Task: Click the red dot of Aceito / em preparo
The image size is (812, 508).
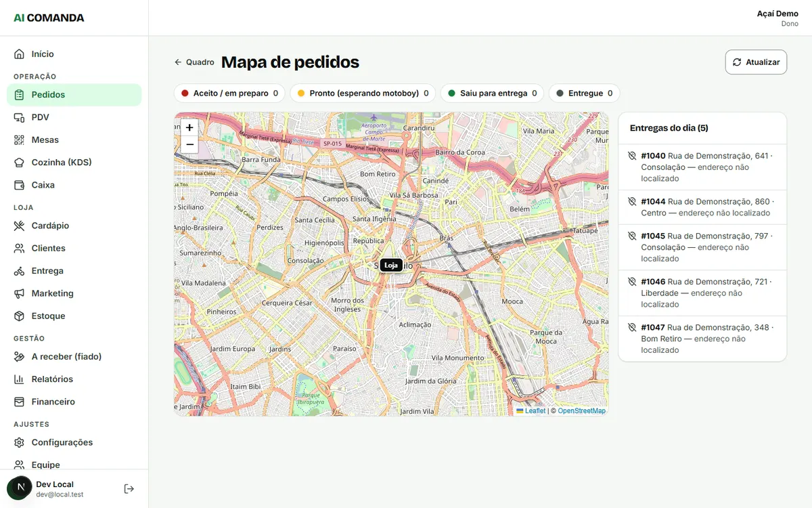Action: 185,93
